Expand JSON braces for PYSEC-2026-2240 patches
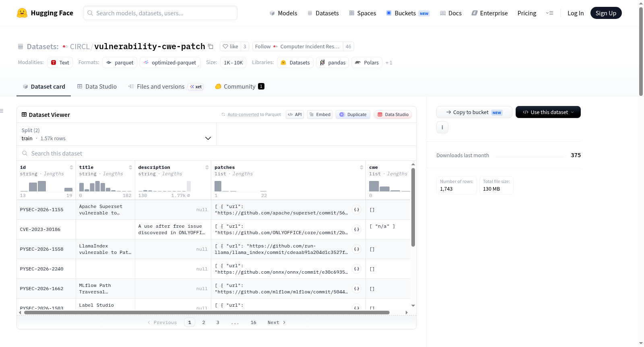Image resolution: width=644 pixels, height=347 pixels. 357,269
